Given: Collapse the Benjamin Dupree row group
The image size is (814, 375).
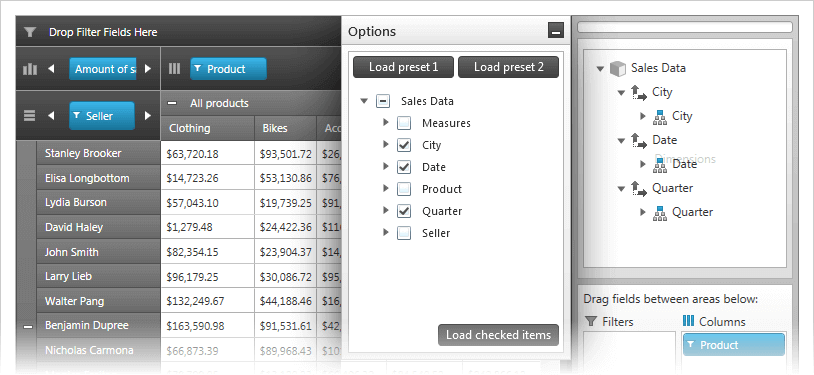Looking at the screenshot, I should (x=28, y=327).
